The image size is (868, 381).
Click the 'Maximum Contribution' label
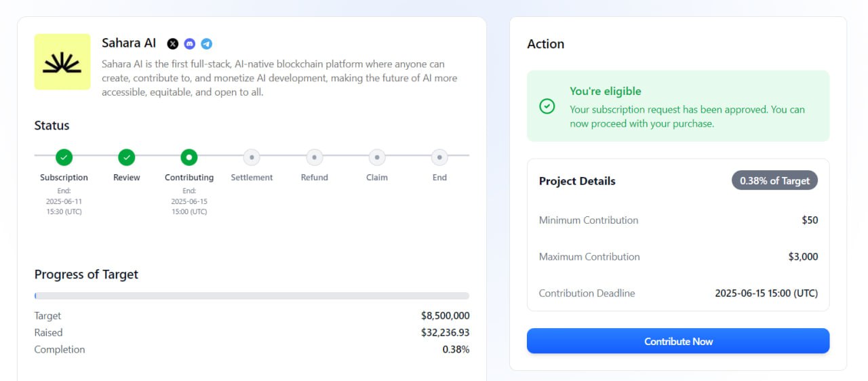coord(589,257)
